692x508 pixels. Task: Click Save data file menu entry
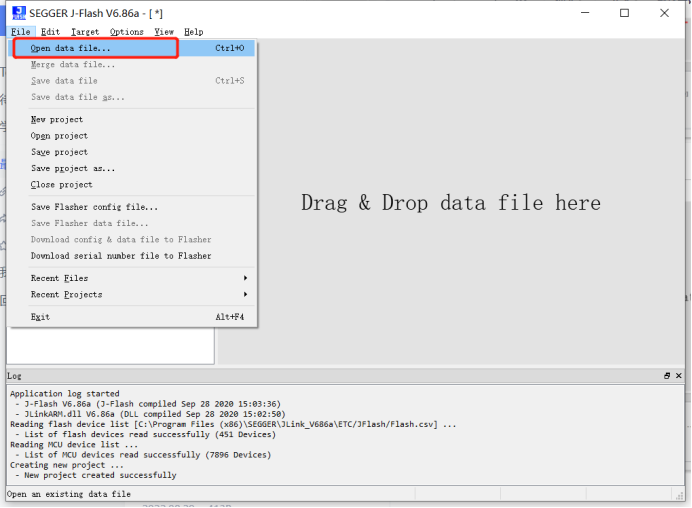point(132,81)
